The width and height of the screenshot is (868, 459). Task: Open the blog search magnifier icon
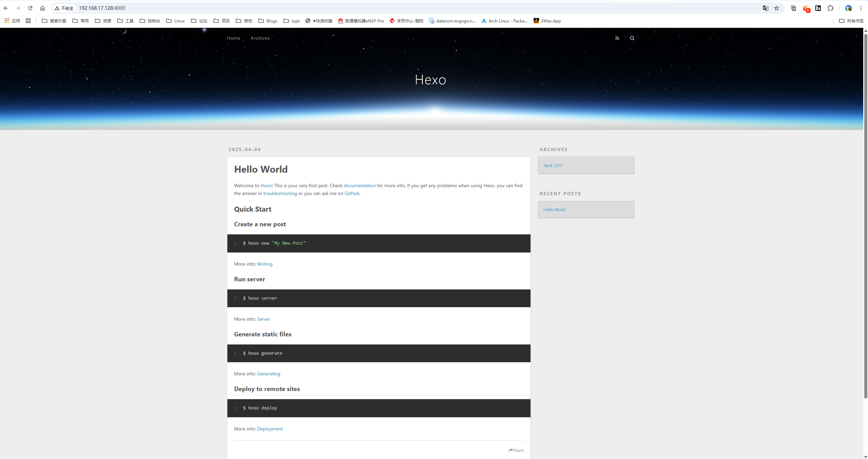[x=632, y=38]
